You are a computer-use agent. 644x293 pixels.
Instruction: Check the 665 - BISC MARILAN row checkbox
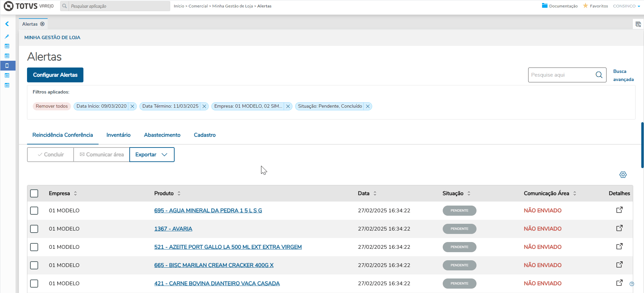click(x=34, y=265)
